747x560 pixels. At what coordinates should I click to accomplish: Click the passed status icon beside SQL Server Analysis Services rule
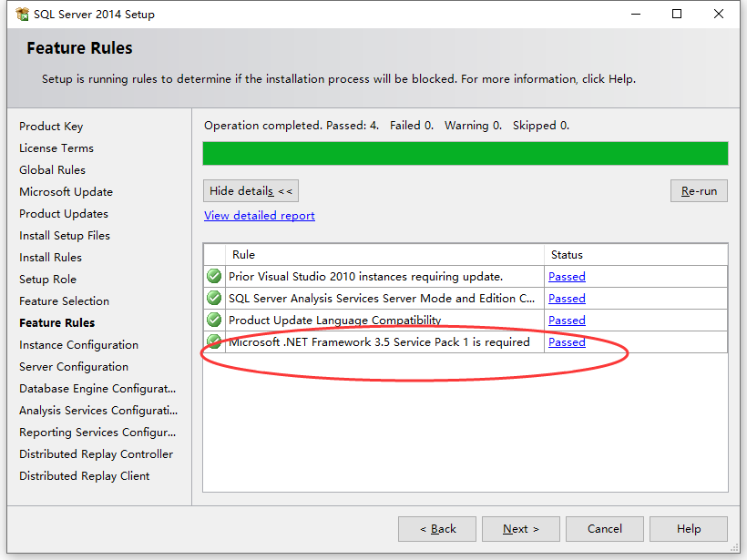(x=213, y=298)
